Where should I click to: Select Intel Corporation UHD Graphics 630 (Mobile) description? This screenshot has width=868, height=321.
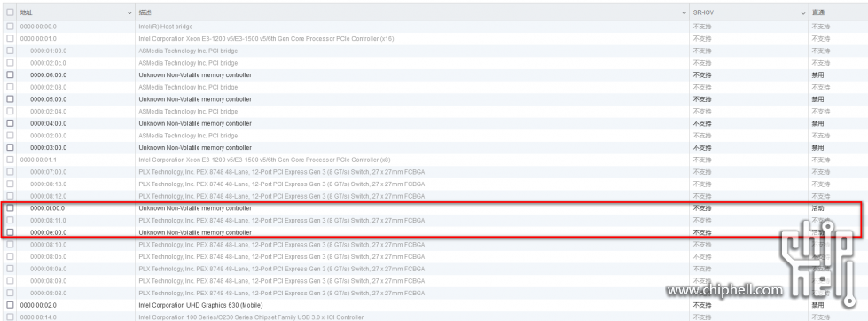tap(200, 305)
